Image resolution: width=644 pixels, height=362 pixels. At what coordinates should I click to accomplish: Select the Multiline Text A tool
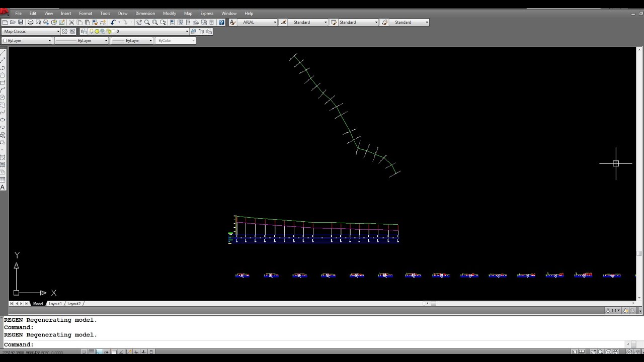3,187
